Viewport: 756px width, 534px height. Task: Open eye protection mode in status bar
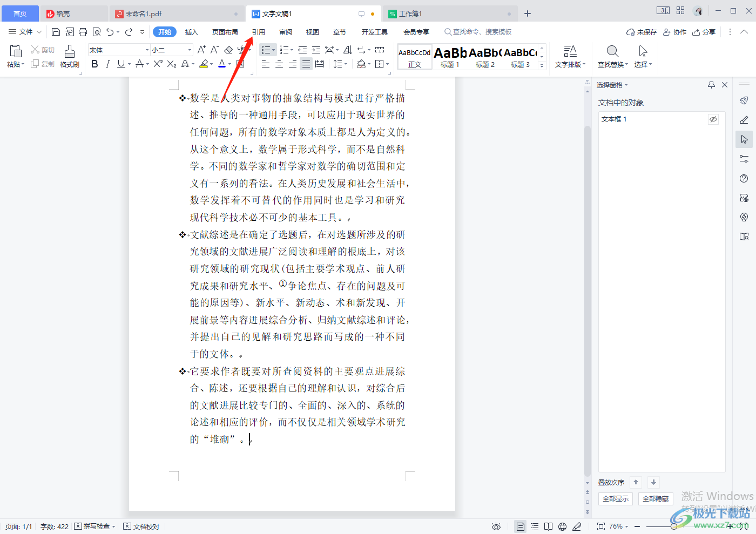496,526
